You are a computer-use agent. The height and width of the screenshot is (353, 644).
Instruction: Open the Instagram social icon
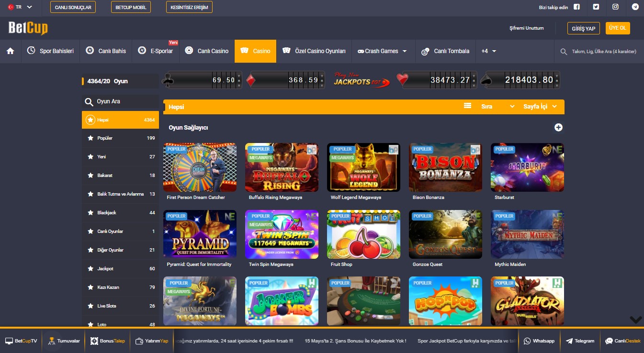coord(616,7)
